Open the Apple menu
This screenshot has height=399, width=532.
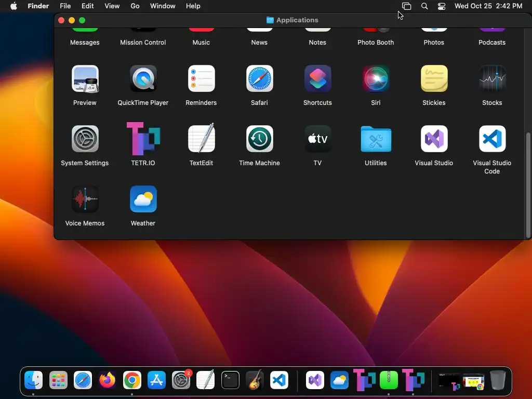click(14, 6)
